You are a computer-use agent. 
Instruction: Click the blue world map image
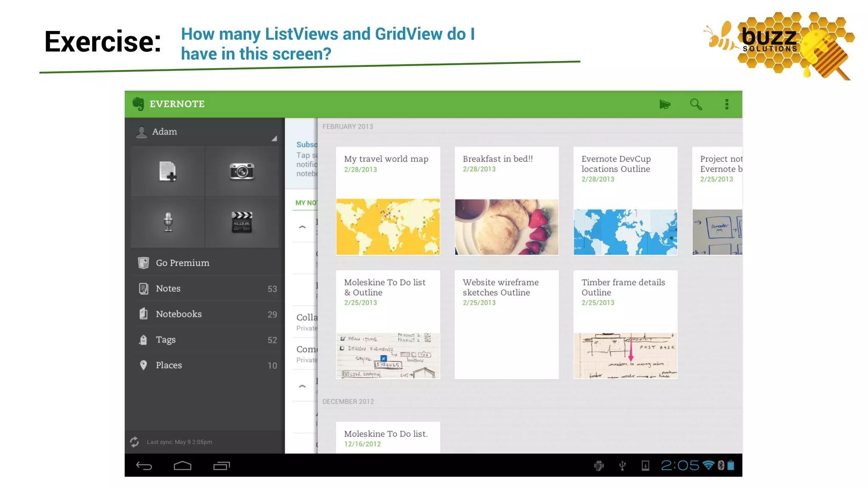pyautogui.click(x=625, y=232)
